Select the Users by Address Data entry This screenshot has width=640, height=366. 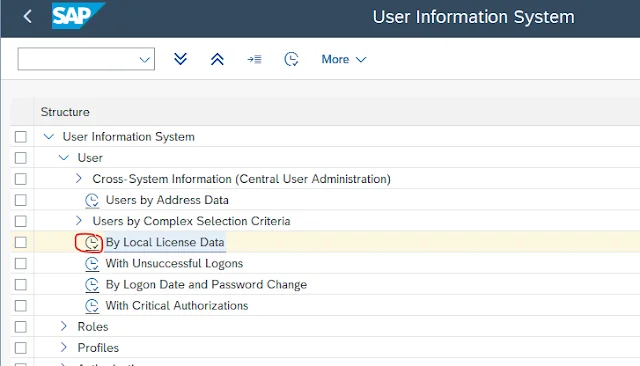pyautogui.click(x=167, y=200)
